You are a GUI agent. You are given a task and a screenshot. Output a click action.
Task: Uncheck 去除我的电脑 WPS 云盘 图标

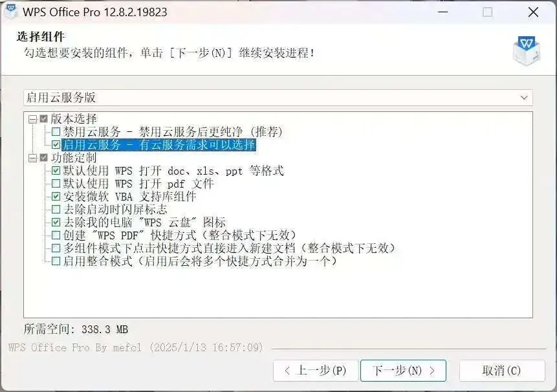click(56, 223)
